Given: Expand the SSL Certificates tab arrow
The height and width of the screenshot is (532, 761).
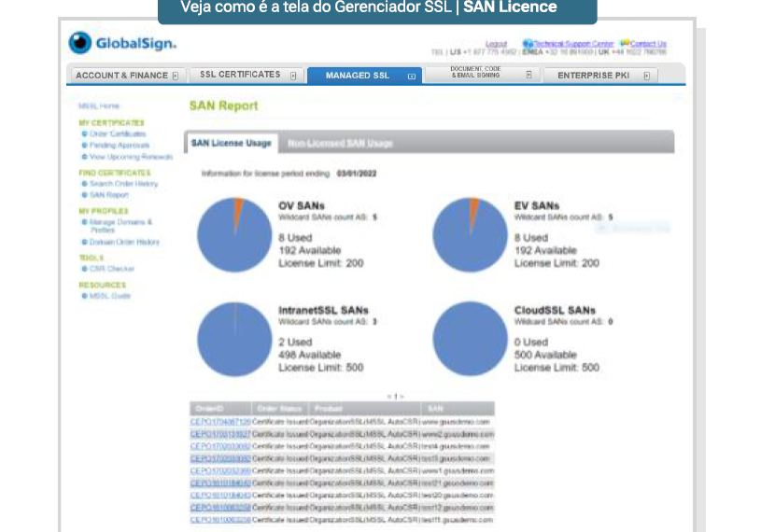Looking at the screenshot, I should 293,76.
